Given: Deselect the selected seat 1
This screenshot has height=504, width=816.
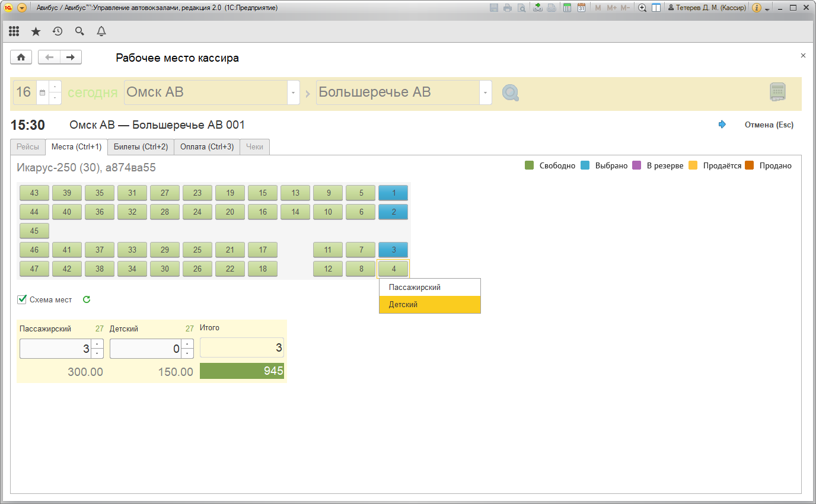Looking at the screenshot, I should (393, 193).
